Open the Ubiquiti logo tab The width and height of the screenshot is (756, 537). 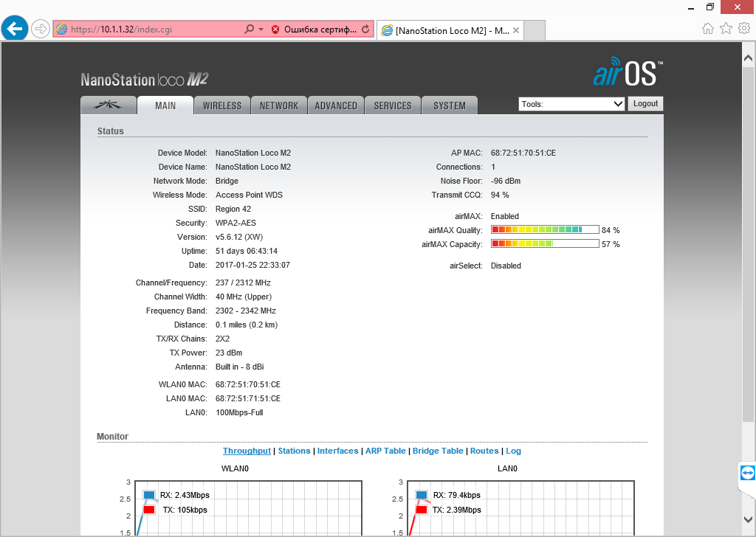(109, 105)
